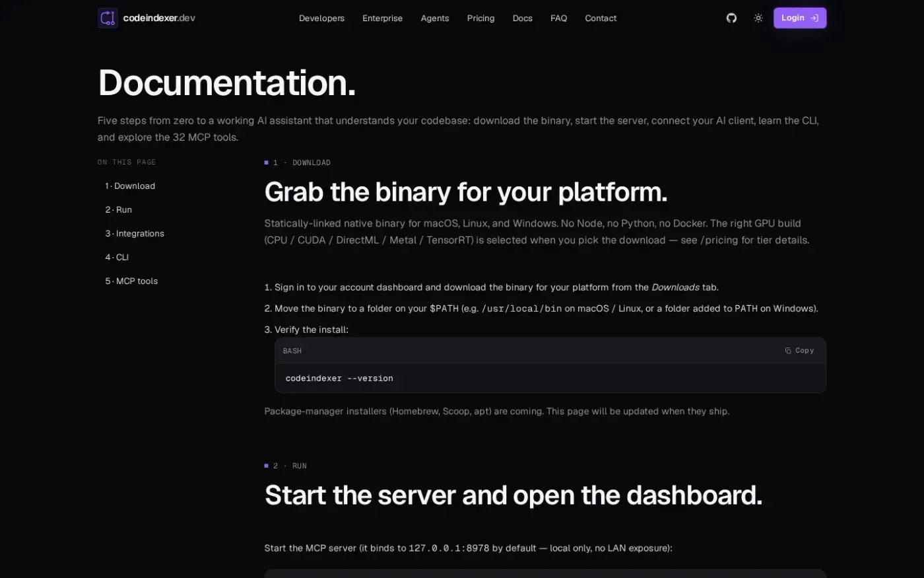
Task: Open the Contact page
Action: pos(601,18)
